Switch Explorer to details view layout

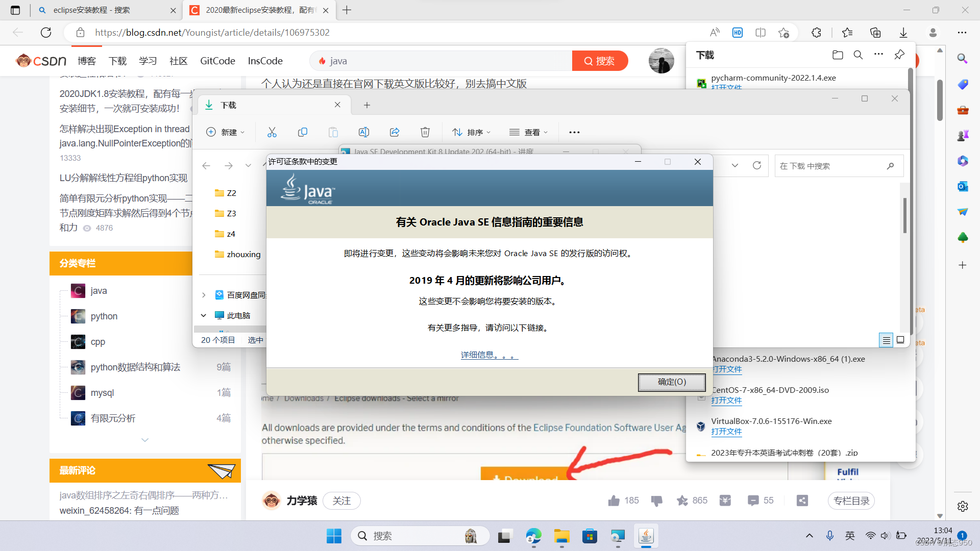tap(886, 340)
